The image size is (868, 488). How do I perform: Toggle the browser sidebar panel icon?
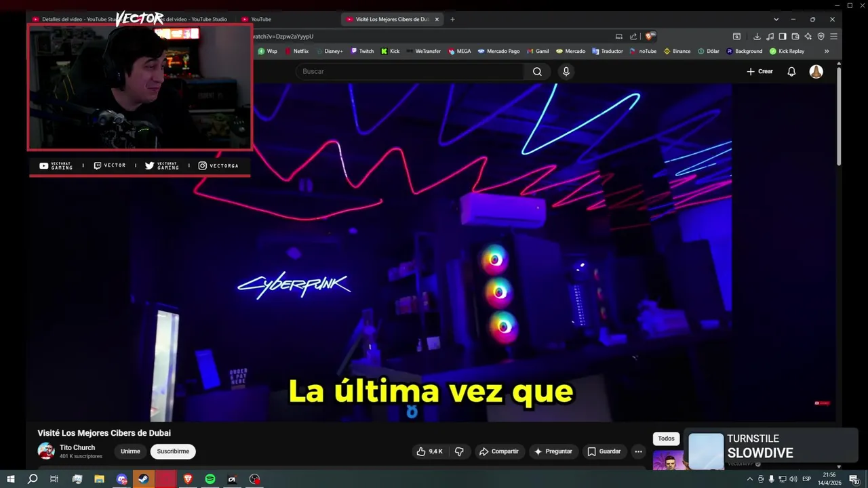(783, 36)
